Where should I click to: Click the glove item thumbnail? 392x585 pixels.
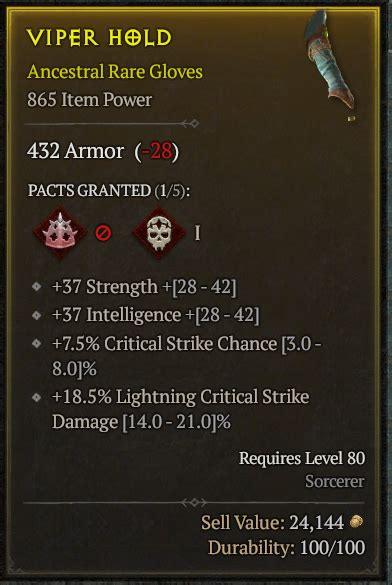coord(330,65)
